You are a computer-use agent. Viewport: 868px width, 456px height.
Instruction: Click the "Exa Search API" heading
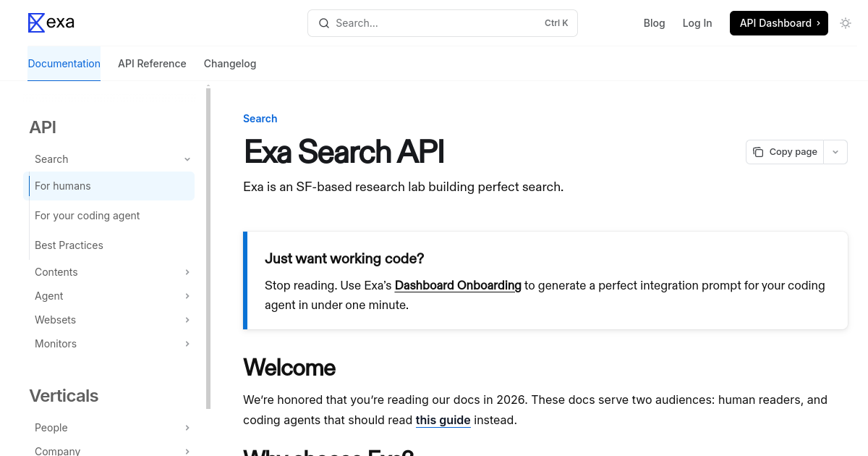pyautogui.click(x=344, y=152)
